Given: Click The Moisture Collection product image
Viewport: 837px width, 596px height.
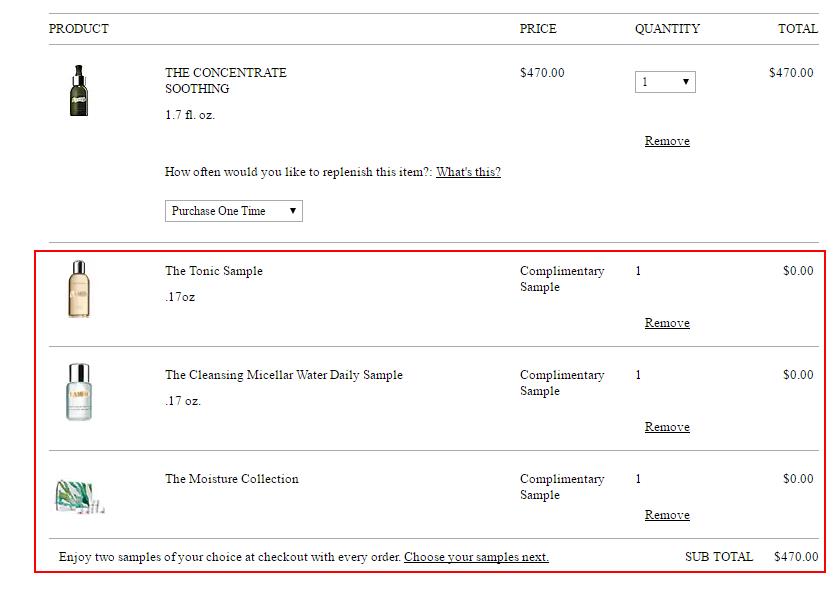Looking at the screenshot, I should pyautogui.click(x=79, y=496).
